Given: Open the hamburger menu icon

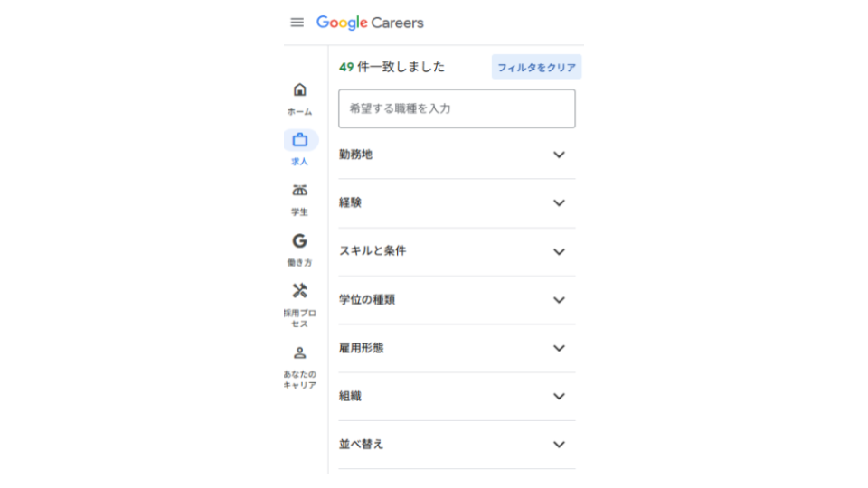Looking at the screenshot, I should [297, 23].
